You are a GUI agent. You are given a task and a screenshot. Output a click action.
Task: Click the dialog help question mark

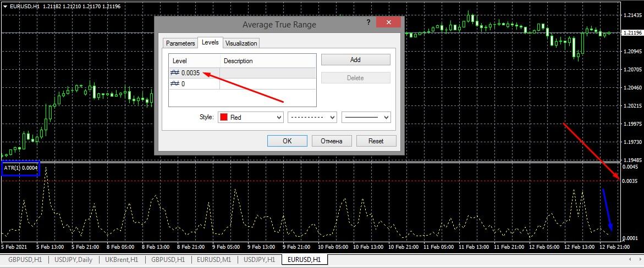[x=368, y=22]
